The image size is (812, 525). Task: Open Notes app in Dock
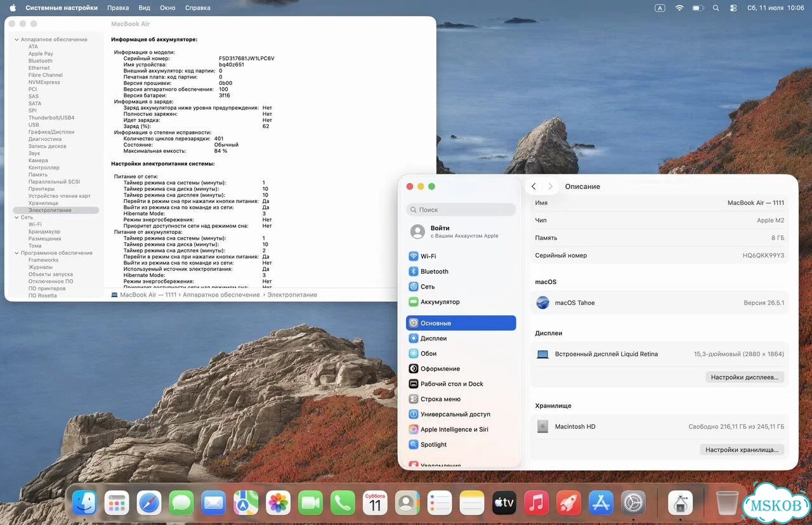[472, 503]
